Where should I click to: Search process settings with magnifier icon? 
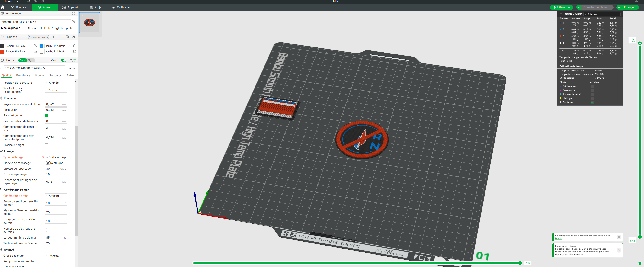[74, 68]
